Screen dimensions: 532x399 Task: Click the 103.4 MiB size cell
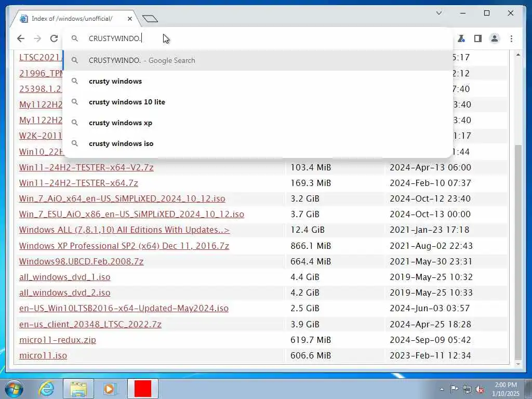tap(311, 167)
